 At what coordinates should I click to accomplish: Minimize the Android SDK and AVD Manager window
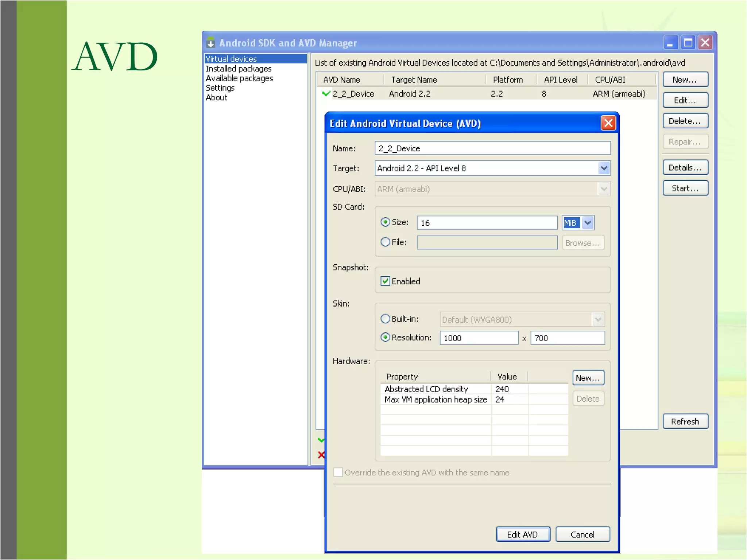point(670,43)
